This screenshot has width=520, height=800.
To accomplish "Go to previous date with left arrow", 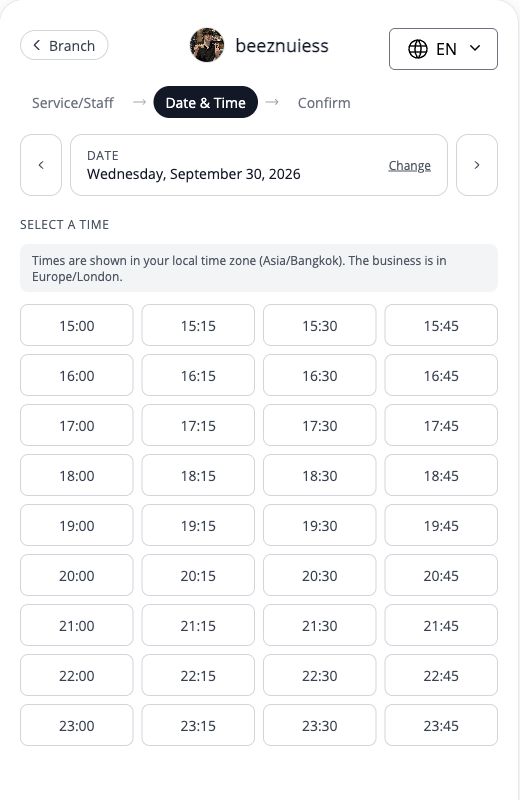I will [x=41, y=165].
